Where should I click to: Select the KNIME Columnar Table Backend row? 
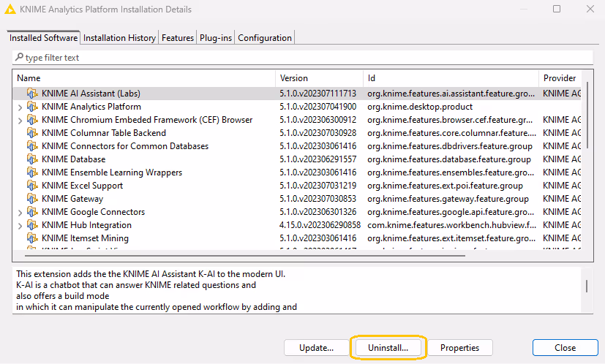point(297,132)
